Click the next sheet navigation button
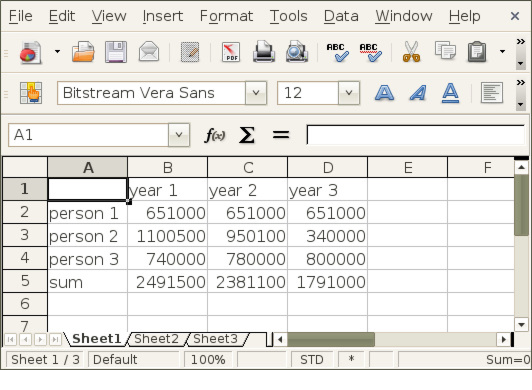Image resolution: width=532 pixels, height=390 pixels. [x=40, y=339]
